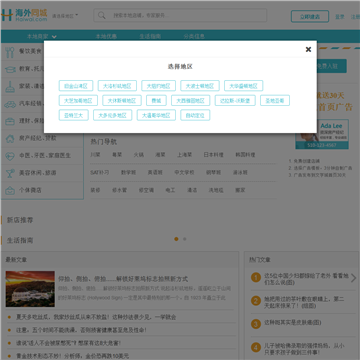Open the region selector dropdown beside logo
360x360 pixels.
click(x=65, y=15)
